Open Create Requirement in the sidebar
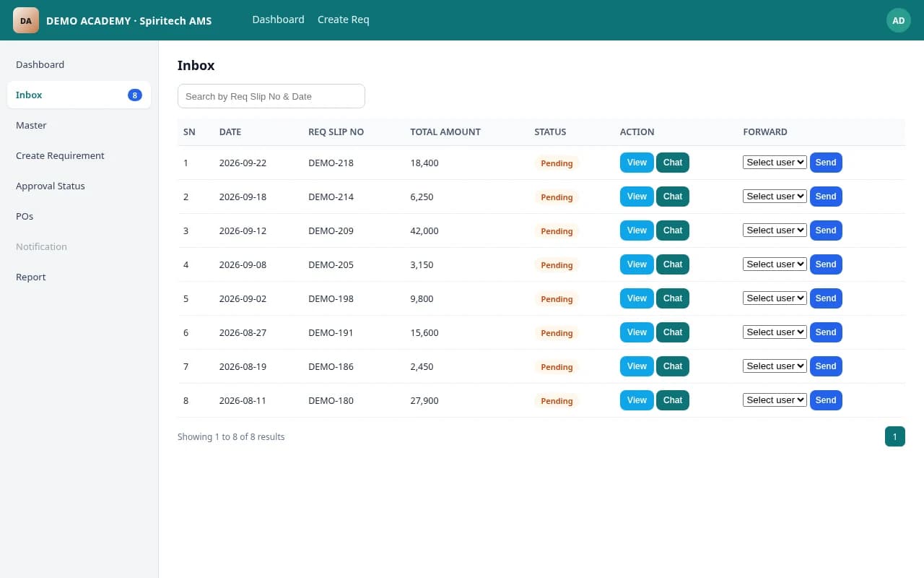The image size is (924, 578). coord(79,155)
